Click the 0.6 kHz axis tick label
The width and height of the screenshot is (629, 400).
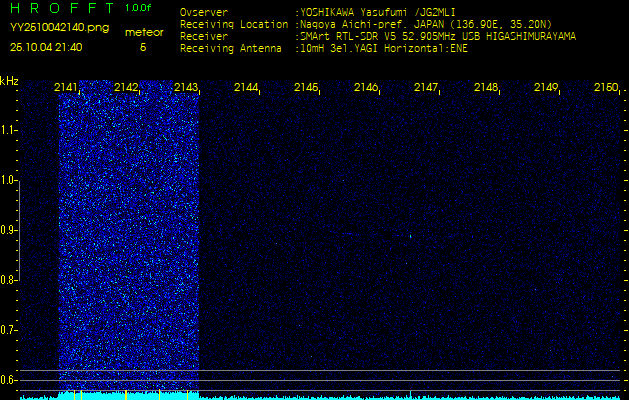[8, 380]
